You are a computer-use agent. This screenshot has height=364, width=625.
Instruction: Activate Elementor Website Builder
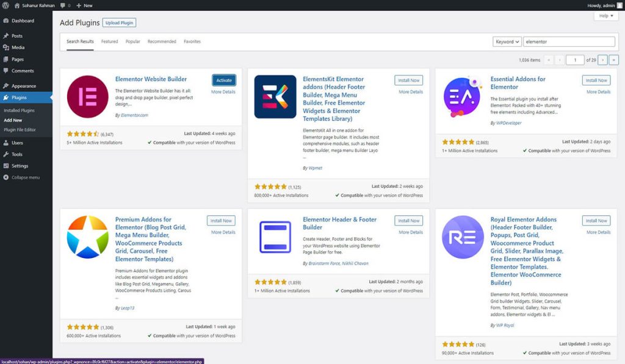[x=224, y=80]
